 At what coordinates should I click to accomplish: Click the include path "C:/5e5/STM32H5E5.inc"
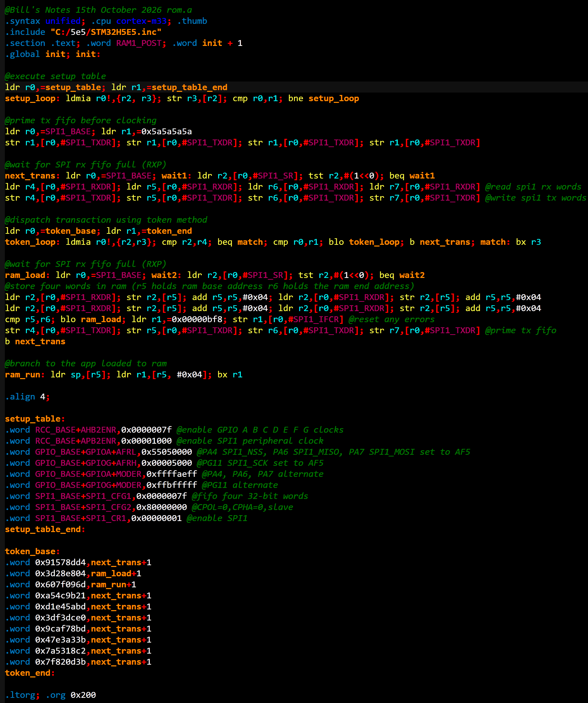pos(106,32)
